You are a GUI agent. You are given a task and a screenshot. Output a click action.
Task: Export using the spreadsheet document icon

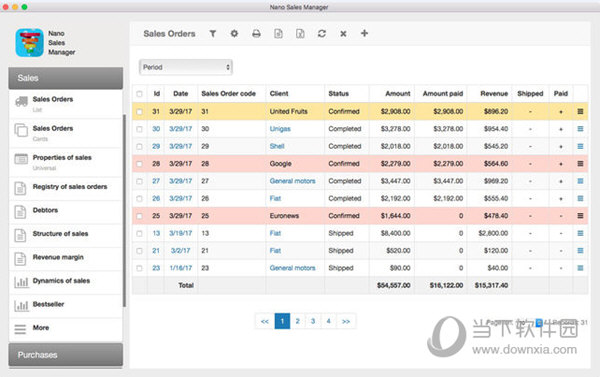tap(300, 34)
